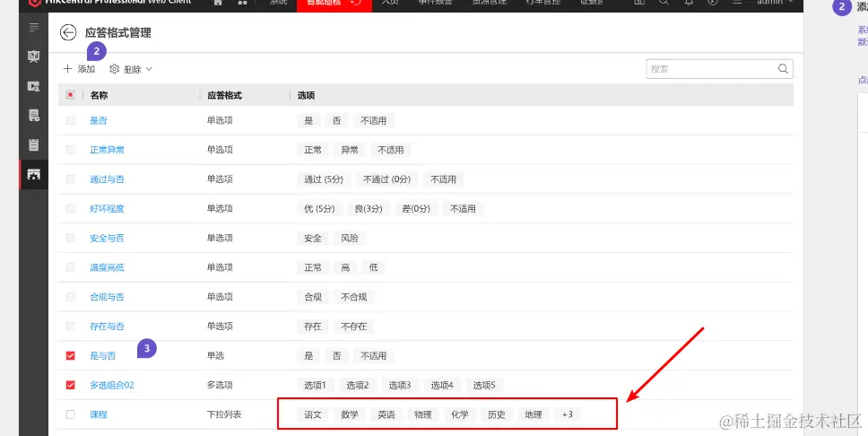Check the box for row 存在与否
The width and height of the screenshot is (868, 436).
pyautogui.click(x=70, y=326)
